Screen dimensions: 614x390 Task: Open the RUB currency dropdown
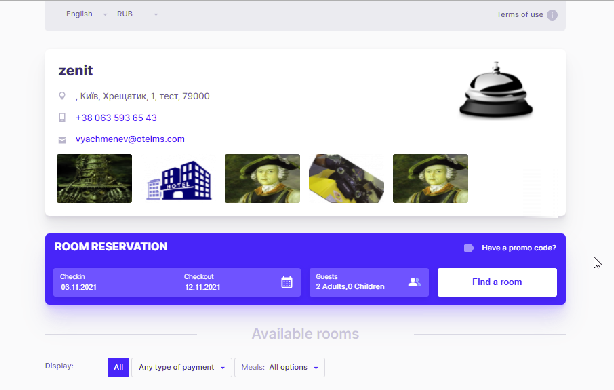pyautogui.click(x=137, y=14)
